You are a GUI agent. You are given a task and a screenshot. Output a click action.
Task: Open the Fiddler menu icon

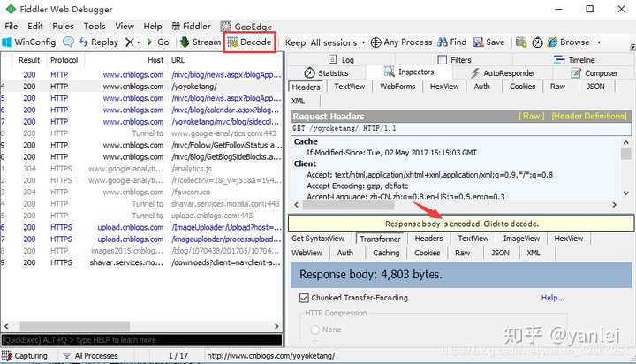tap(176, 27)
